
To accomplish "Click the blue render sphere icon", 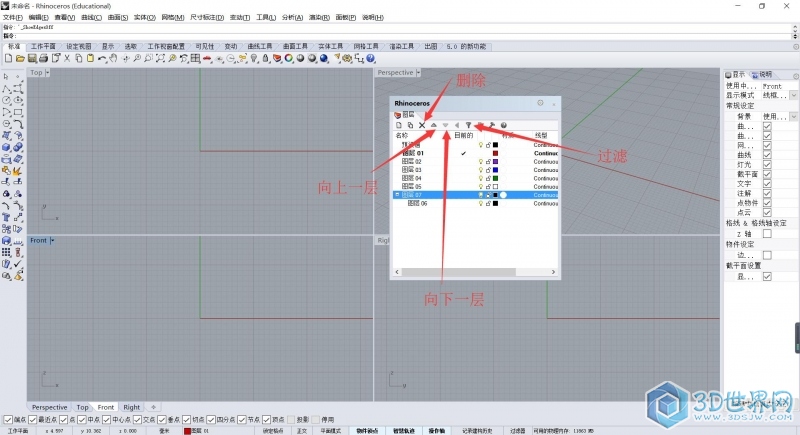I will coord(324,59).
